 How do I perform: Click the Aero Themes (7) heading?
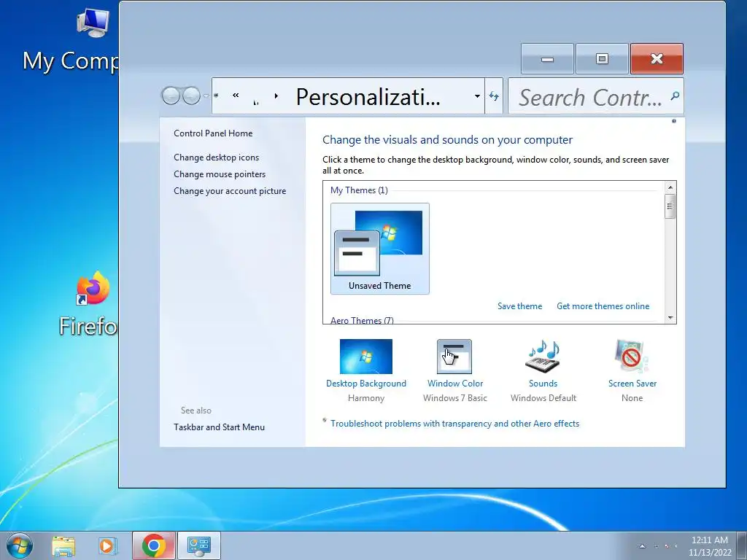point(362,320)
